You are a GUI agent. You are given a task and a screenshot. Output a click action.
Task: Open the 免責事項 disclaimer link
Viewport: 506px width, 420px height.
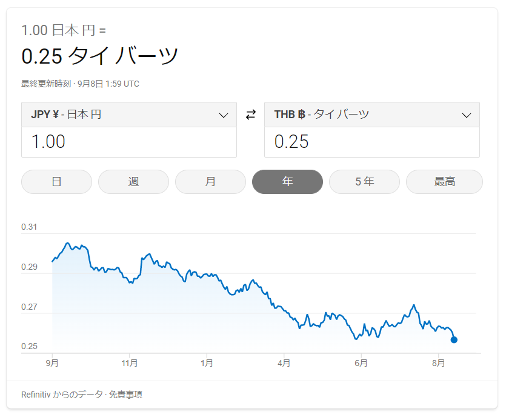125,395
